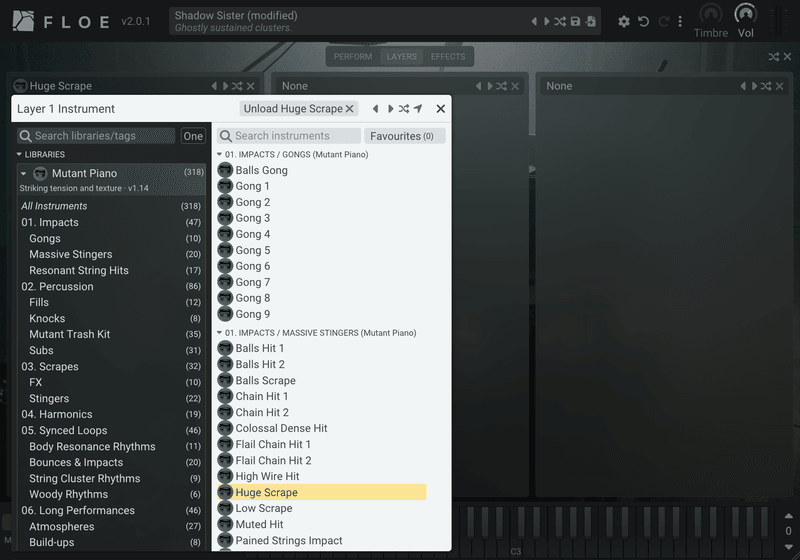800x560 pixels.
Task: Toggle the Favourites filter
Action: (405, 136)
